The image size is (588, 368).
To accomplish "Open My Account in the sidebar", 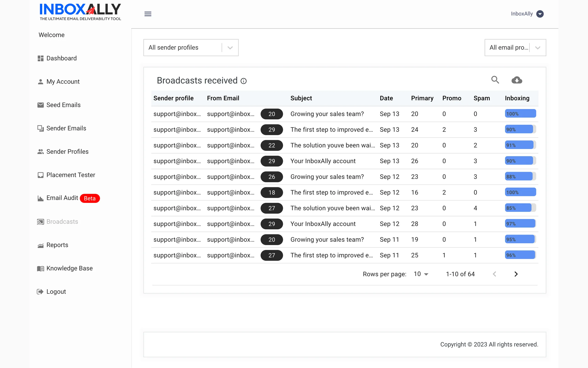I will [x=63, y=82].
